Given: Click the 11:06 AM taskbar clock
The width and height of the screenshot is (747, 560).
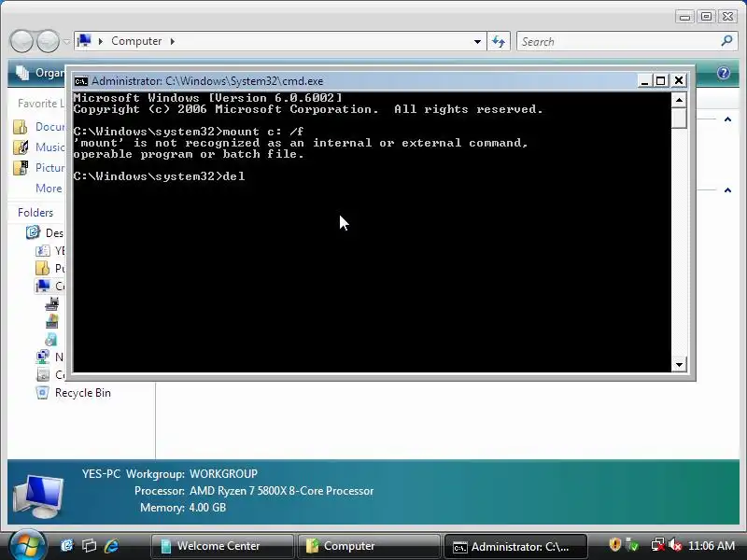Looking at the screenshot, I should pos(712,546).
